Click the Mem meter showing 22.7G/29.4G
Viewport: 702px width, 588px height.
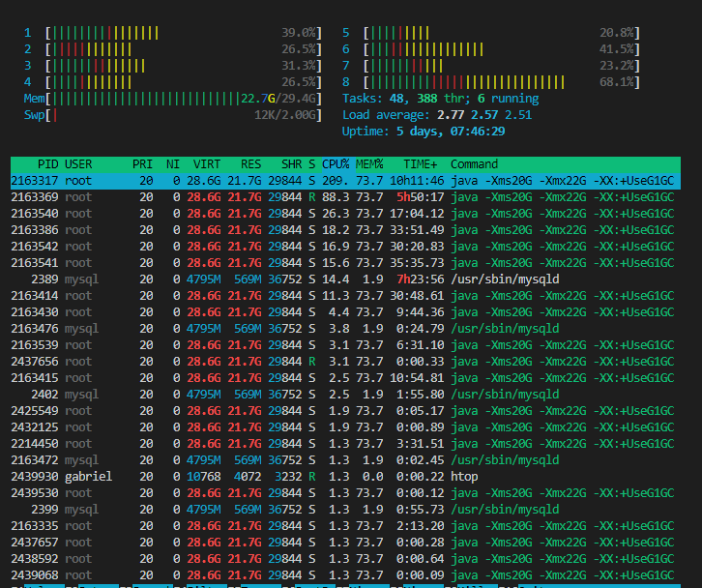(x=173, y=99)
